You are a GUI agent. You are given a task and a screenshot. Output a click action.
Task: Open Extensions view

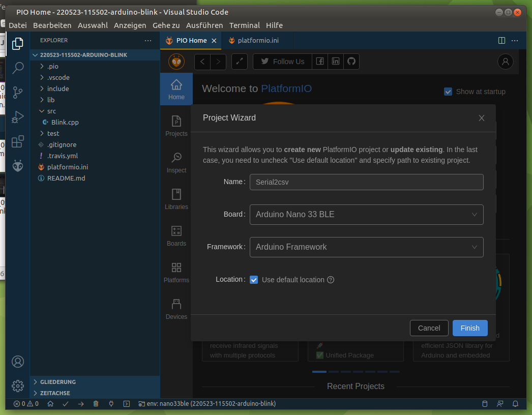click(18, 141)
